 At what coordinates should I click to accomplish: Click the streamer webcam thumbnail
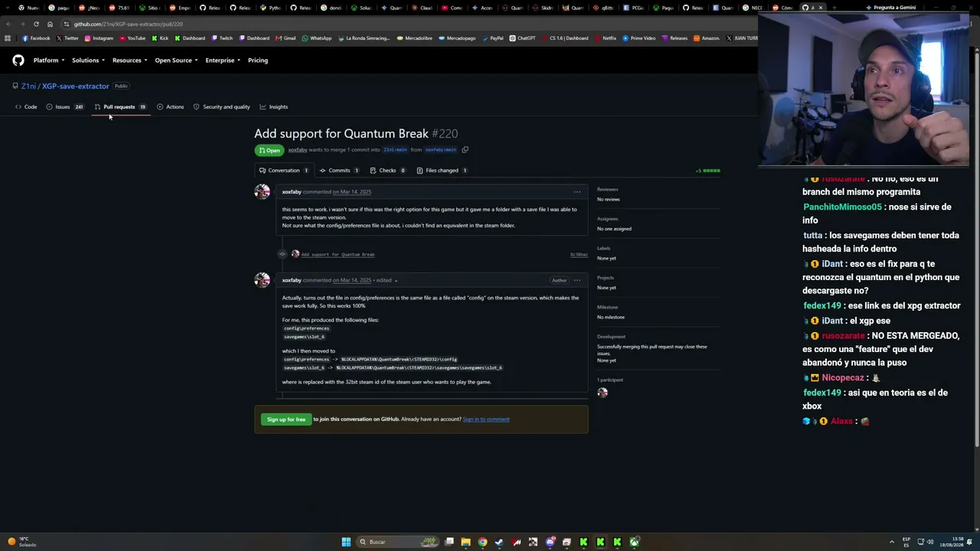864,90
